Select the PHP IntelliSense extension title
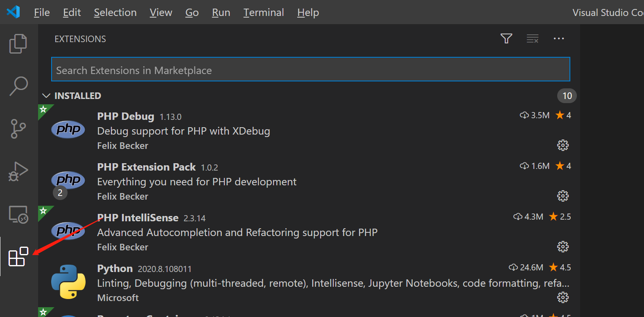Viewport: 644px width, 317px height. (x=138, y=218)
